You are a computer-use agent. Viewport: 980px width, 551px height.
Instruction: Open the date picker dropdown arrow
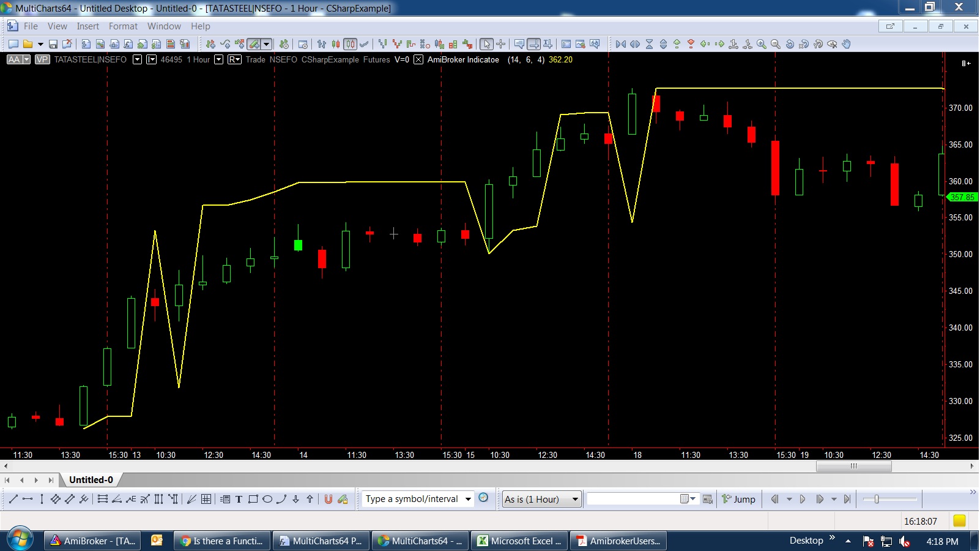click(x=692, y=499)
